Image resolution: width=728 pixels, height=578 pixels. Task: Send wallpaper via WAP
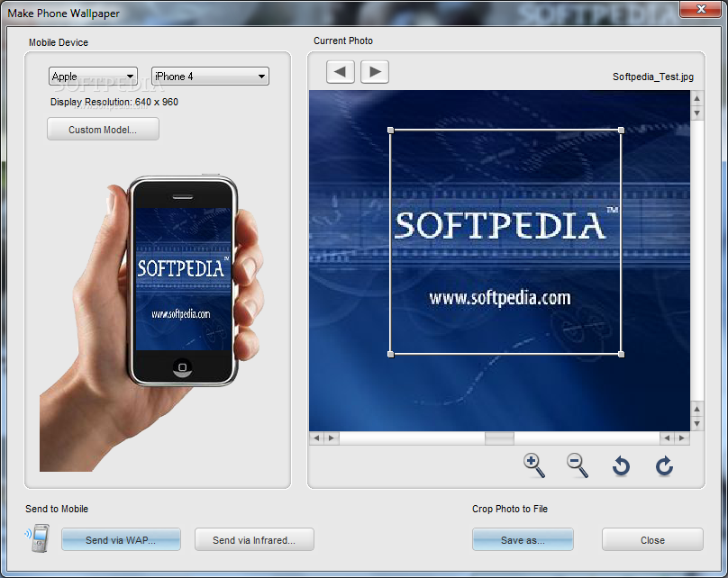[121, 539]
